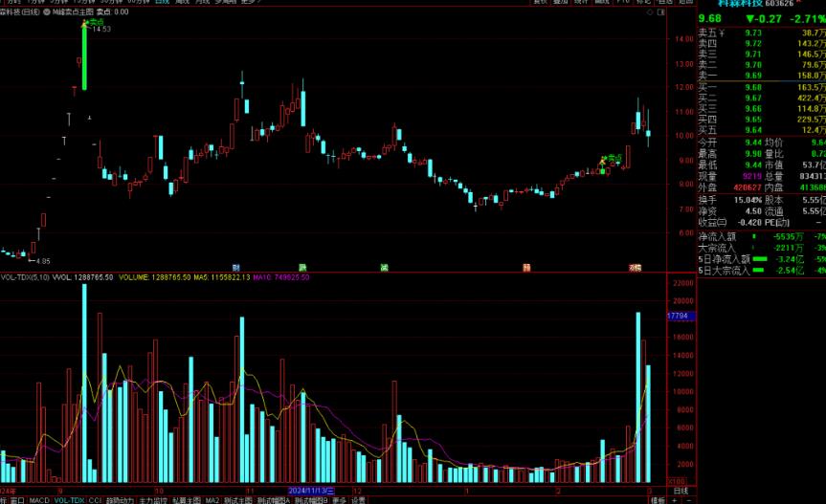Click the 卖点 marker near price 9.00
826x504 pixels.
click(614, 159)
